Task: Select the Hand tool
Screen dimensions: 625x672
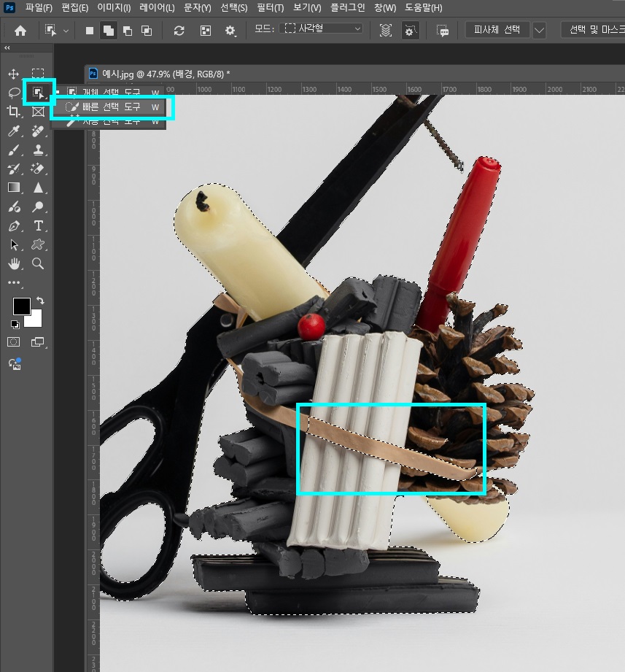Action: tap(14, 263)
